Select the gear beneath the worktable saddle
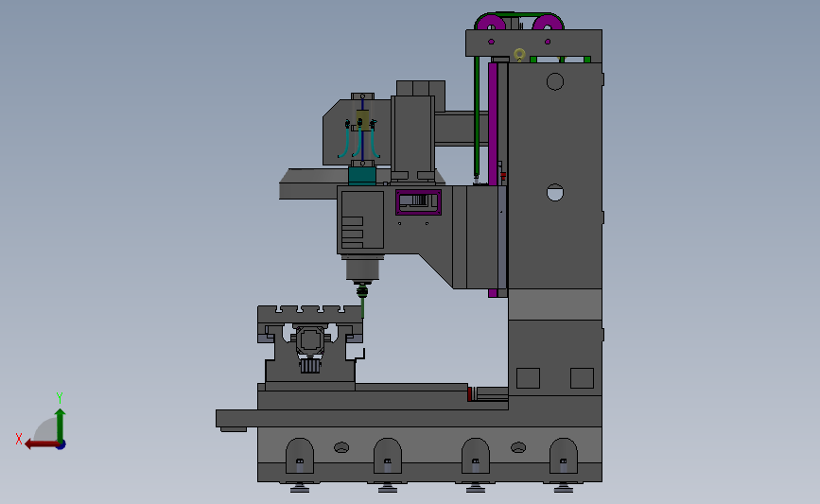Viewport: 820px width, 504px height. pos(309,365)
